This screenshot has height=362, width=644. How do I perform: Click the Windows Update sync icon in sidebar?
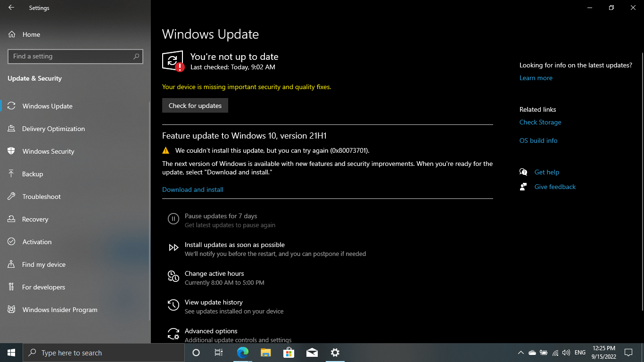(11, 106)
